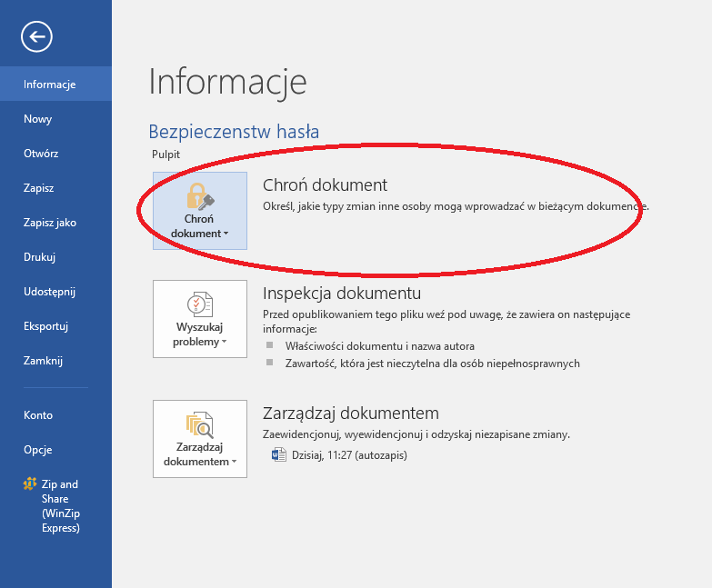Open the Dzisiaj, 11:27 autosave version
Viewport: 712px width, 588px height.
click(x=349, y=454)
